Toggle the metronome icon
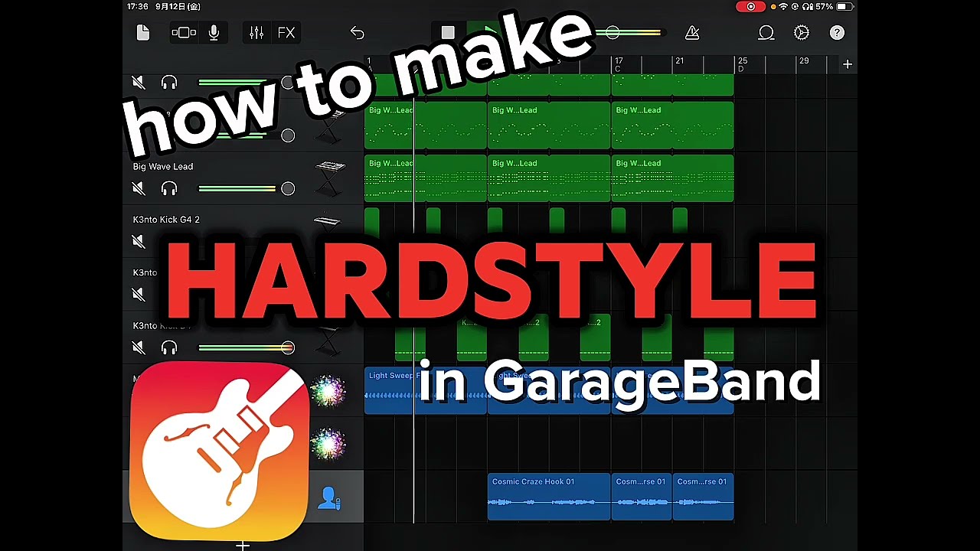Viewport: 980px width, 551px height. click(x=692, y=32)
